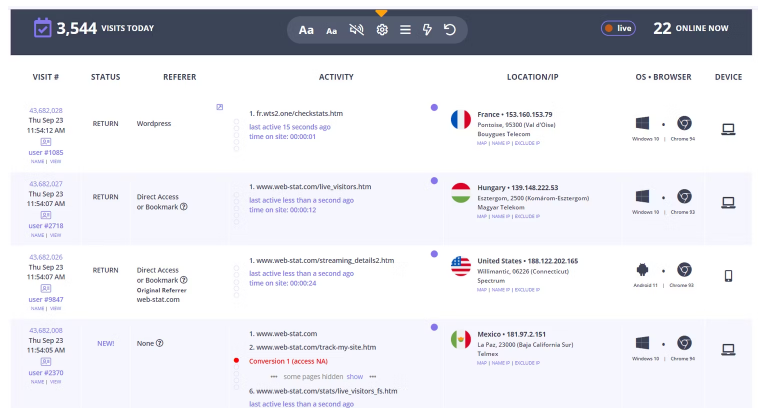Screen dimensions: 773x413
Task: Click NAME IP under United States location
Action: (x=500, y=290)
